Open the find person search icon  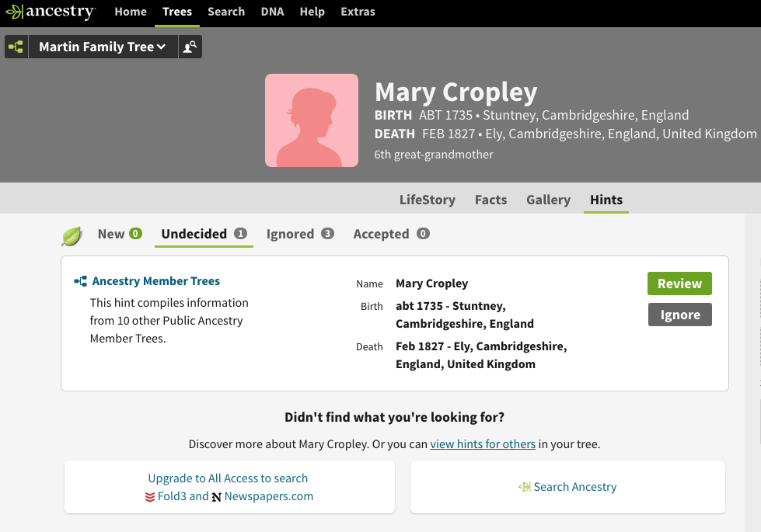click(x=190, y=47)
